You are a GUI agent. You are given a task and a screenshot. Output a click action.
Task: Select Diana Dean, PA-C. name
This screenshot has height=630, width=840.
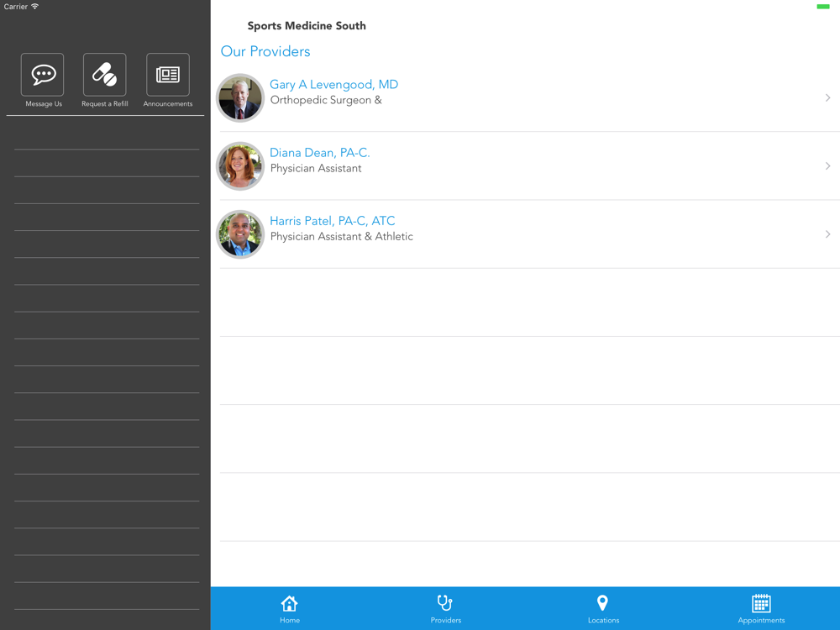point(320,153)
